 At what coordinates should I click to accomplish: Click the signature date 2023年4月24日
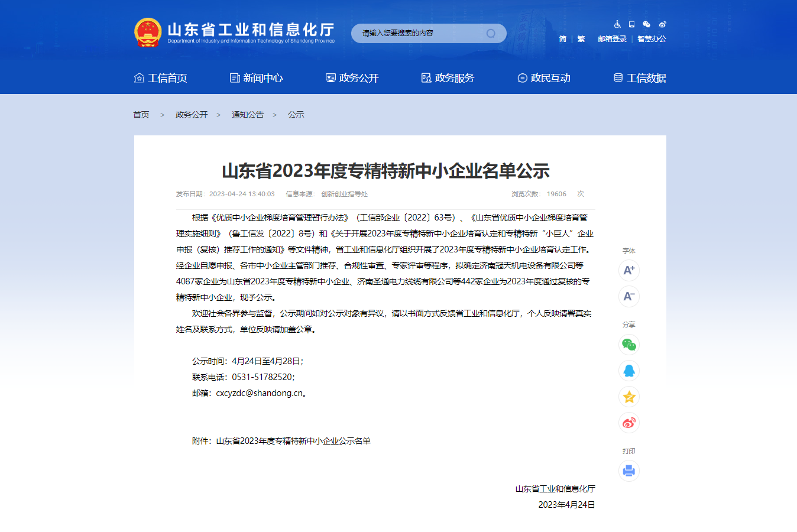tap(566, 505)
